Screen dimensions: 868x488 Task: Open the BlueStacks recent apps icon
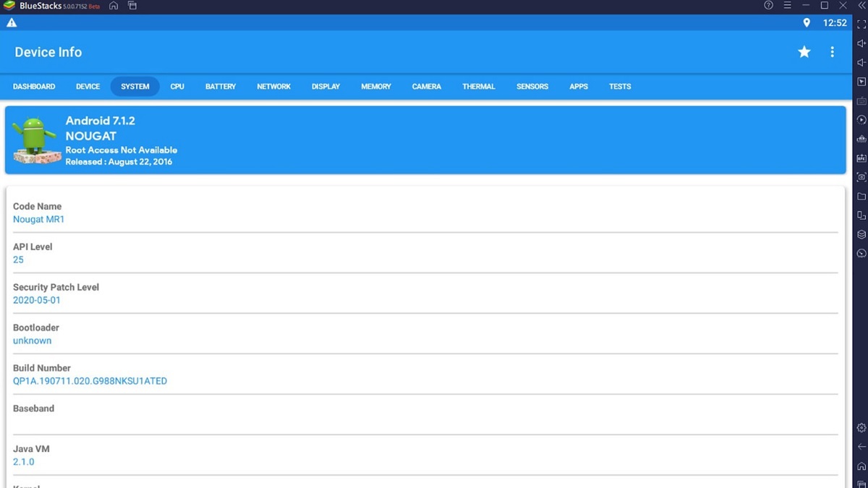pyautogui.click(x=132, y=6)
